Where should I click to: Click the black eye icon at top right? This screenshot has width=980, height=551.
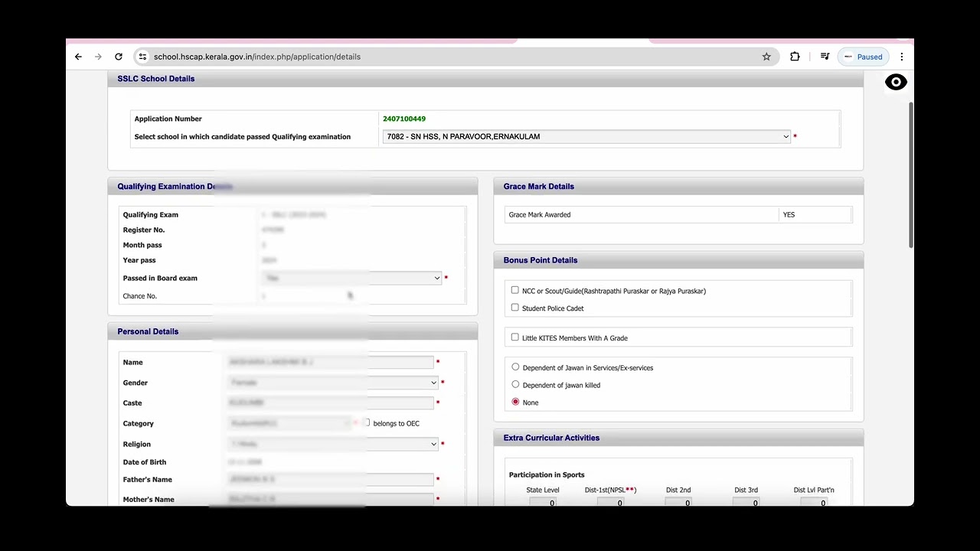click(896, 82)
